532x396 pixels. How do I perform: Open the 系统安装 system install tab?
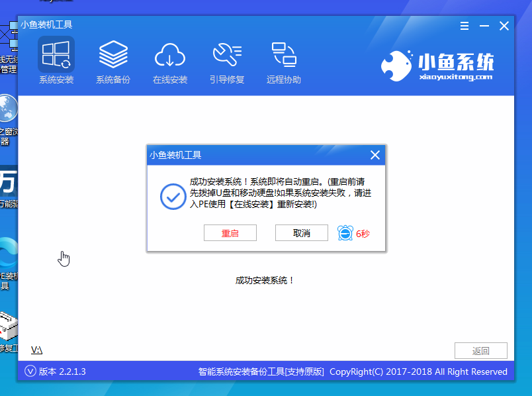56,61
